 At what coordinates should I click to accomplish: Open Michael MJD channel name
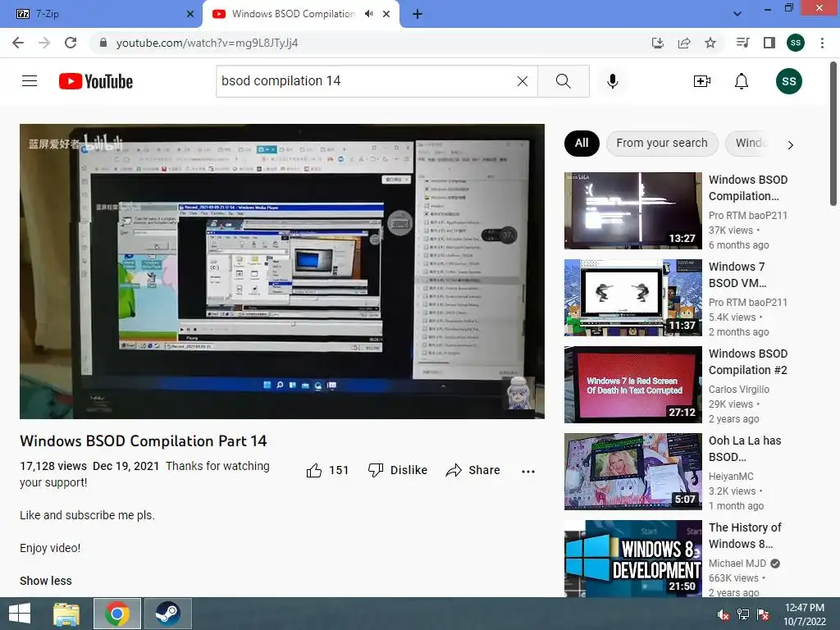pos(737,564)
